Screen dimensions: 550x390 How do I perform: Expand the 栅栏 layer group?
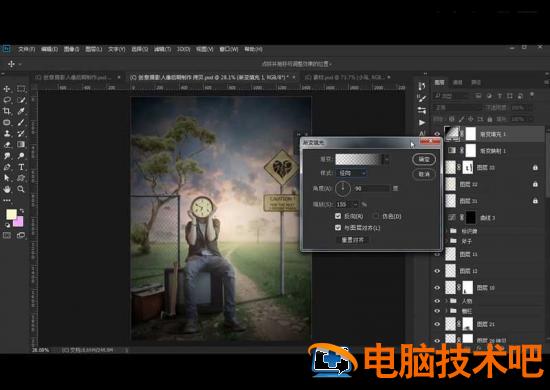click(447, 311)
